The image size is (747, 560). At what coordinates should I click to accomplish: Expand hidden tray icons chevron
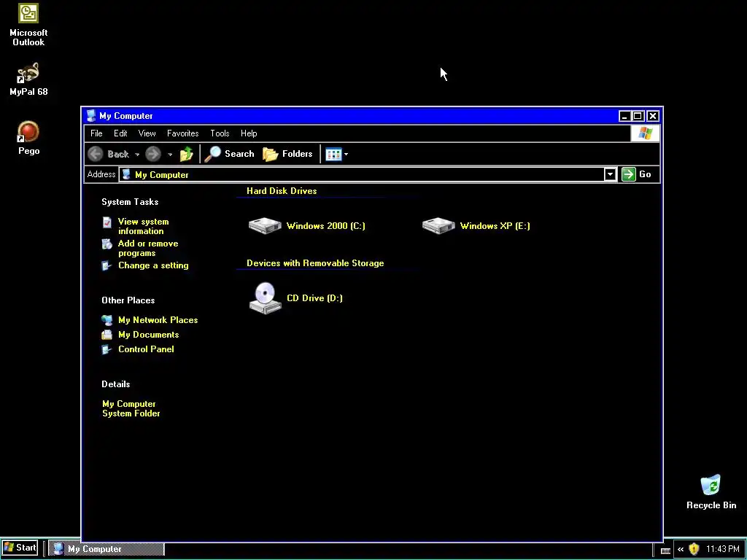tap(681, 549)
